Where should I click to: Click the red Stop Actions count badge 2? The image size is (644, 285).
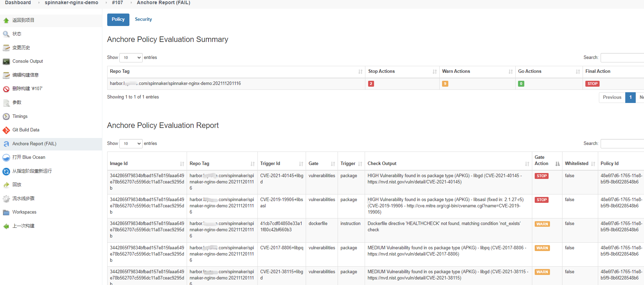371,84
